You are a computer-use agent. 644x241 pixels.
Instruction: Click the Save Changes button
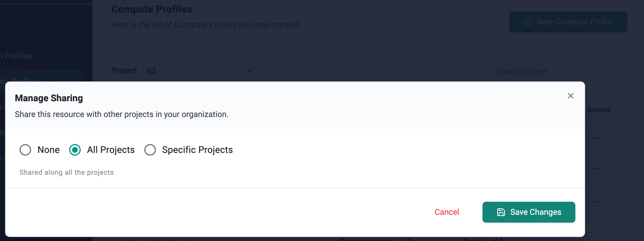(x=528, y=212)
